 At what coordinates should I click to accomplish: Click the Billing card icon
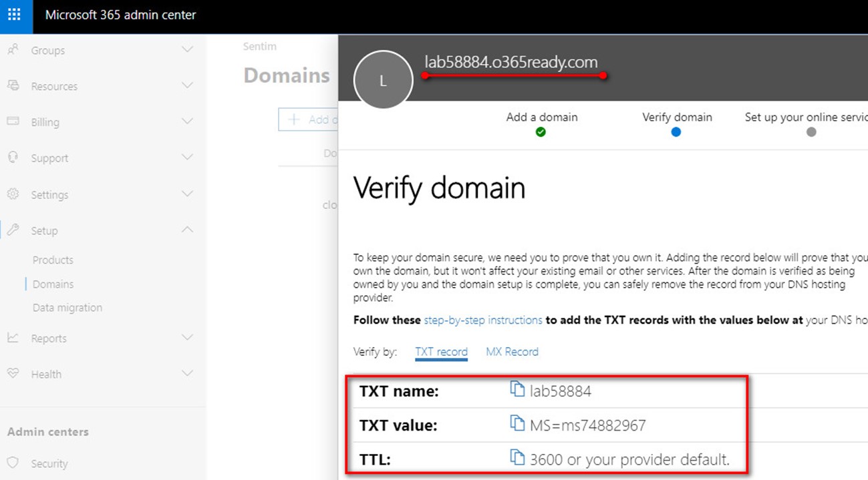tap(13, 122)
